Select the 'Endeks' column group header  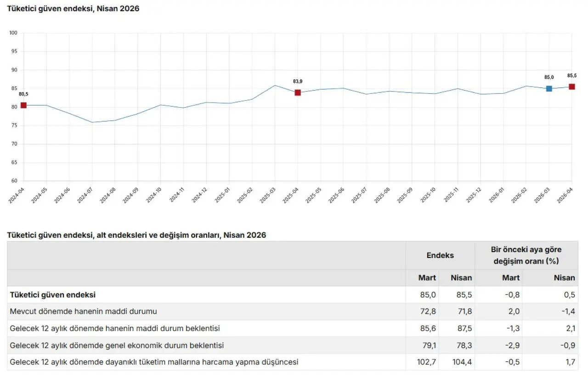pyautogui.click(x=440, y=255)
